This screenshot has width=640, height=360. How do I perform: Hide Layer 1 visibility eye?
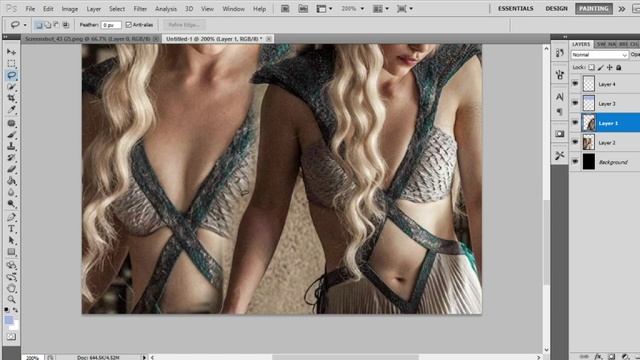[575, 123]
